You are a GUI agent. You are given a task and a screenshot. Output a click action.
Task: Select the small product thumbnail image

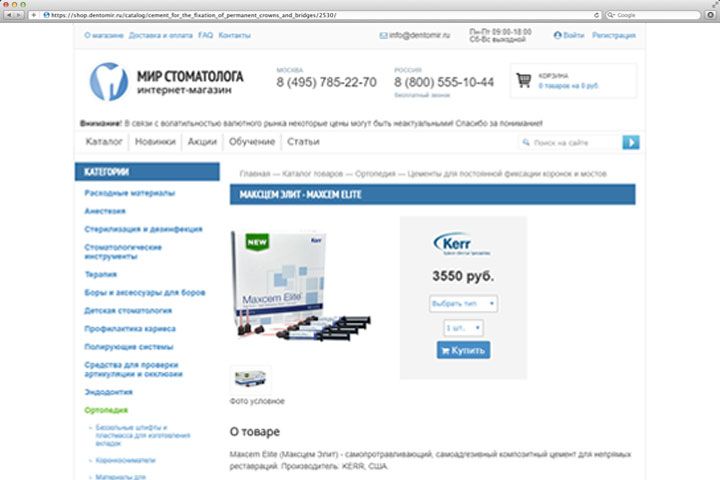pos(250,379)
